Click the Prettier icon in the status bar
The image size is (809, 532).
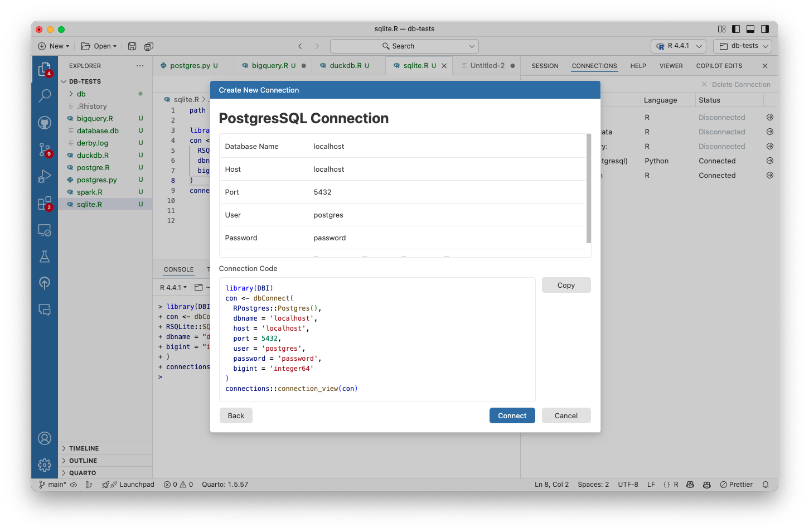click(x=736, y=484)
